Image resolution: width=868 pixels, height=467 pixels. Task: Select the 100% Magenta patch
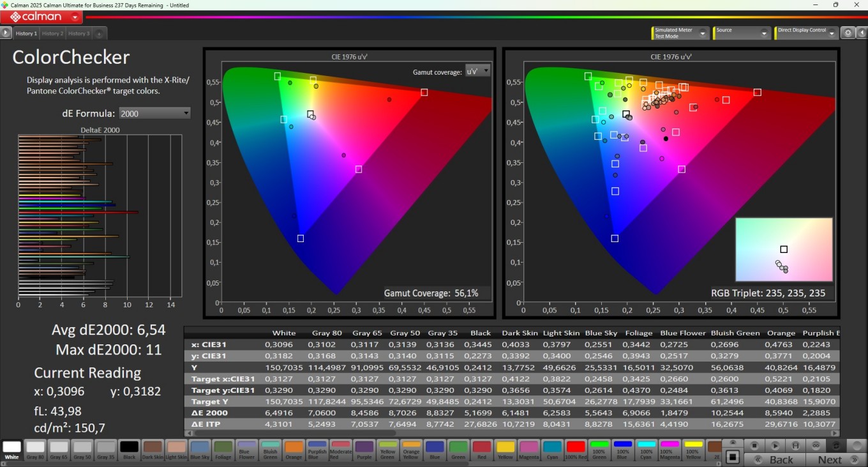tap(670, 450)
